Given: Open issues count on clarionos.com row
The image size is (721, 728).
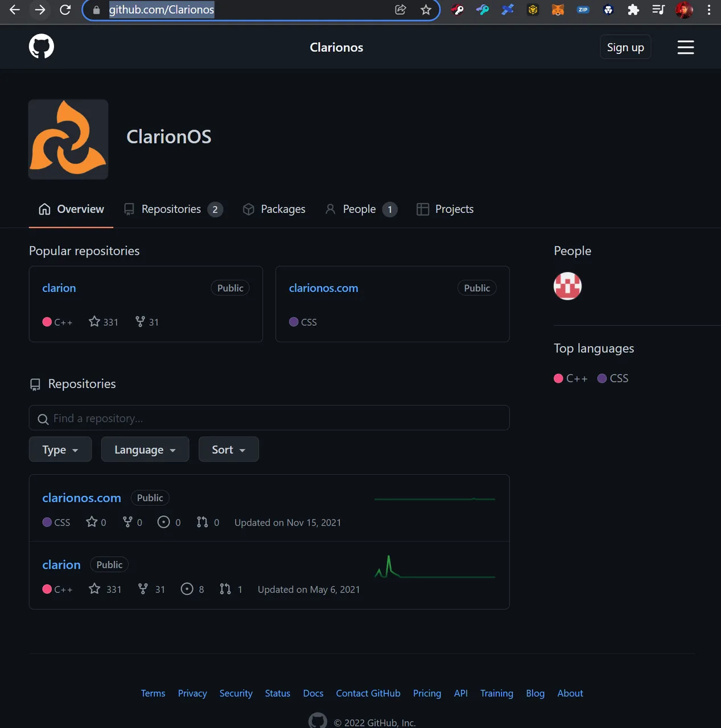Looking at the screenshot, I should pos(169,522).
